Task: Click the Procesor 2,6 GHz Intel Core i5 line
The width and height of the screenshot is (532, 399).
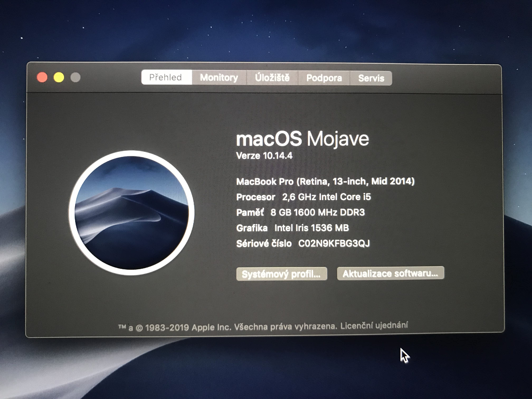Action: 303,197
